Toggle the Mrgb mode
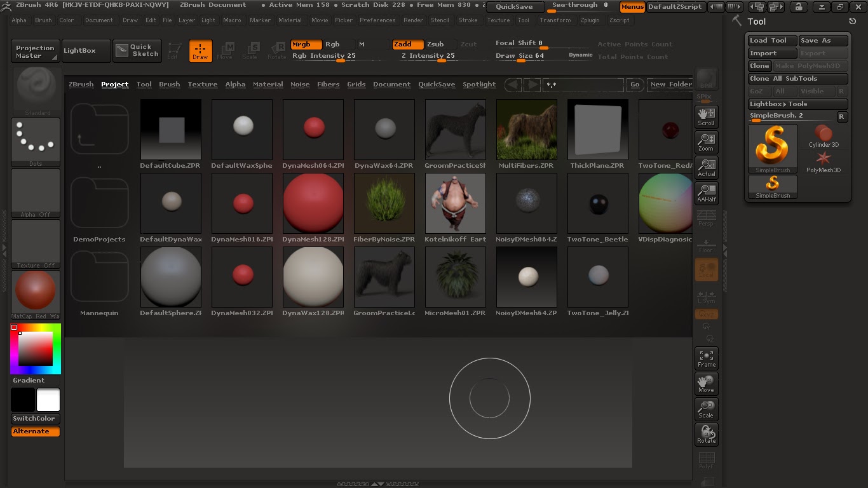 [x=306, y=44]
